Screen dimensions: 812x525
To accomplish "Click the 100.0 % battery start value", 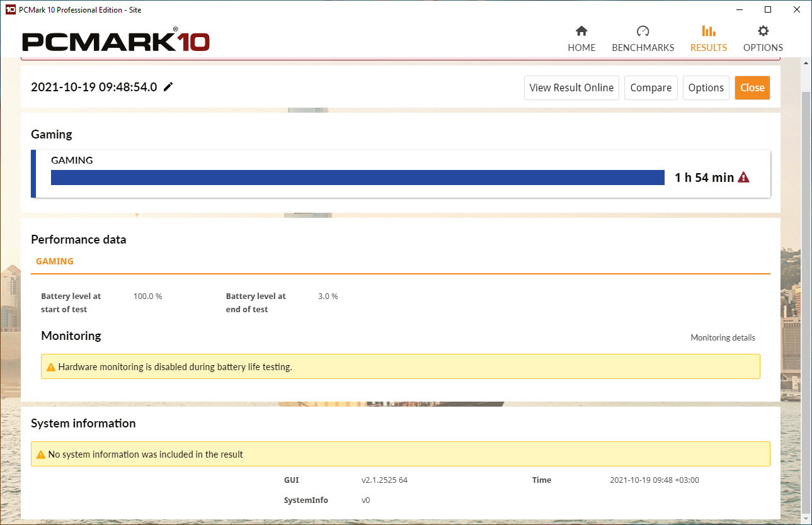I will tap(148, 296).
